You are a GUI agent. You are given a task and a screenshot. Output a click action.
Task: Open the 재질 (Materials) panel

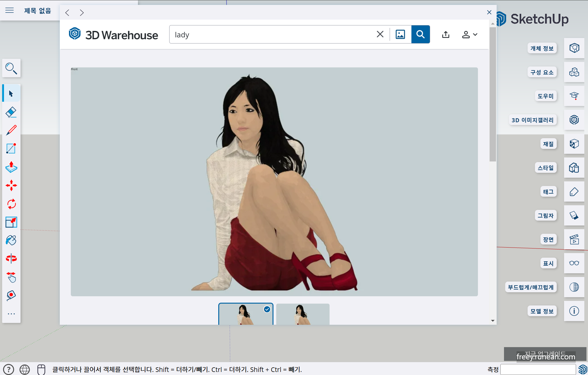click(x=574, y=144)
